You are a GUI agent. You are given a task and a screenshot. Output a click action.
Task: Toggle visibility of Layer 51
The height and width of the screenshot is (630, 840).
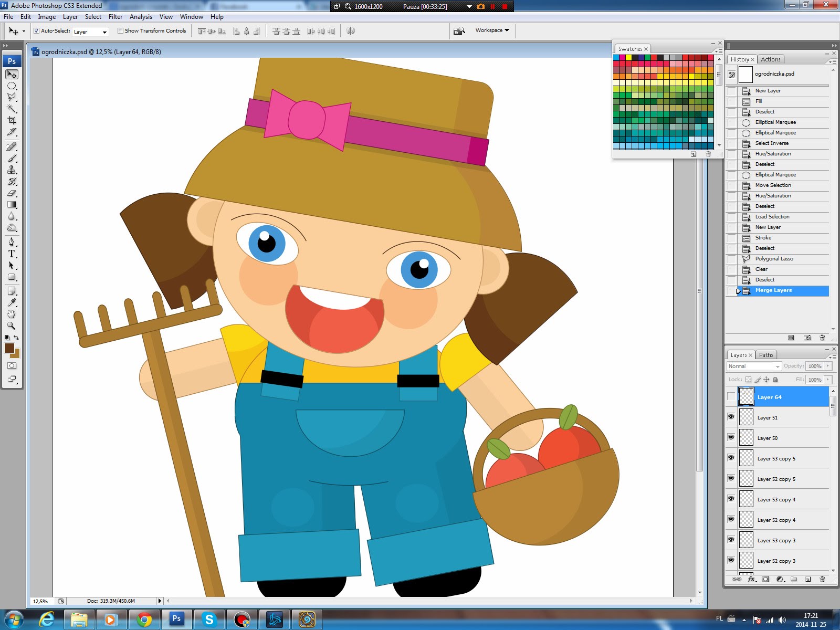click(731, 417)
